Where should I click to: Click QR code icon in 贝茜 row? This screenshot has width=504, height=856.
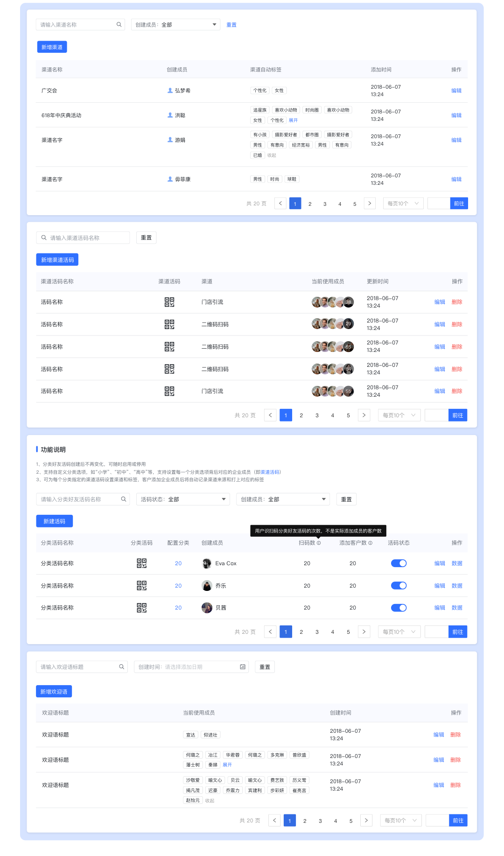tap(141, 608)
